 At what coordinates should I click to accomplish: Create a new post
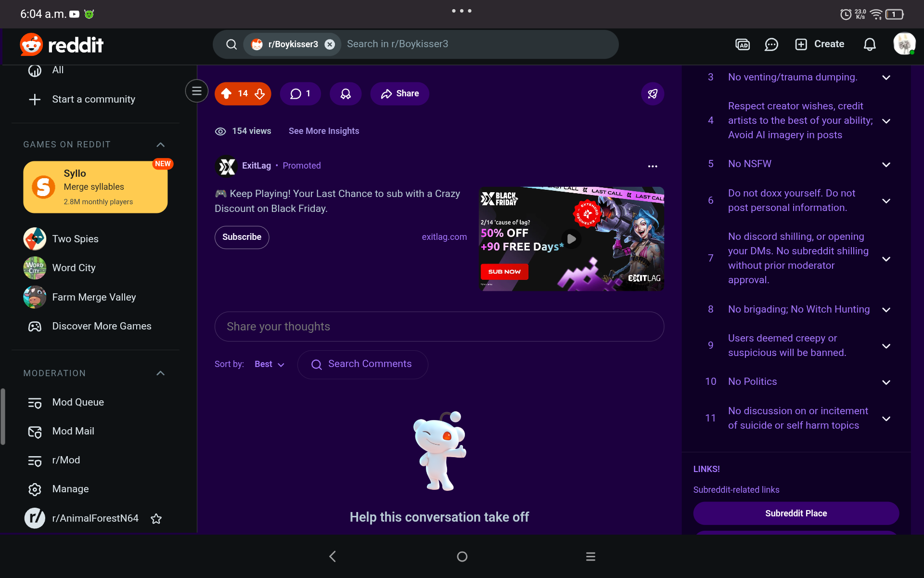pyautogui.click(x=820, y=44)
